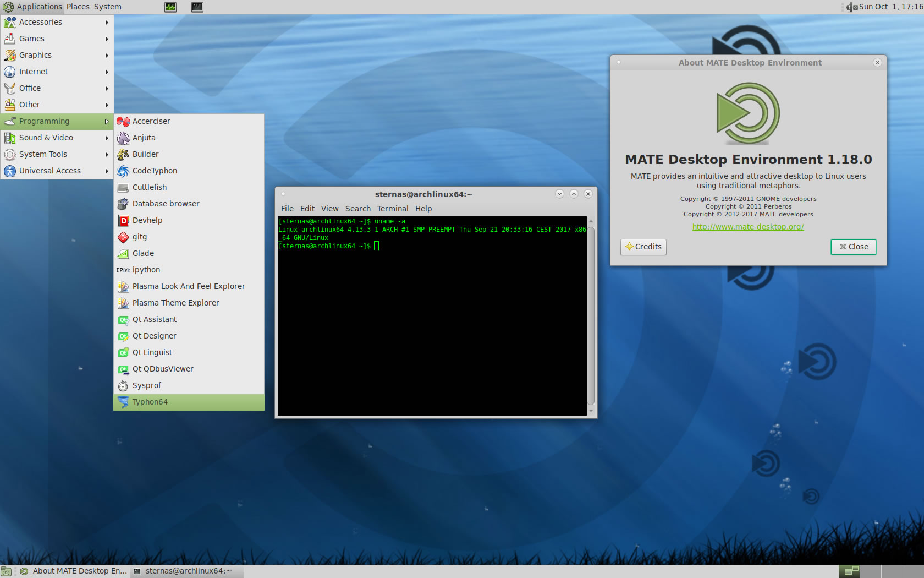Switch to About MATE taskbar entry
The width and height of the screenshot is (924, 578).
(x=73, y=571)
